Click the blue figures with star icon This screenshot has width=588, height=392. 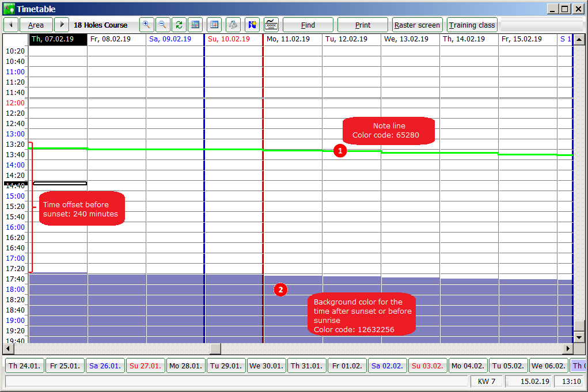(252, 25)
